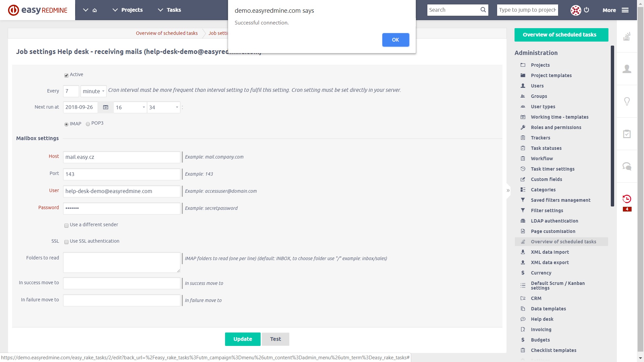
Task: Open the user avatar icon
Action: coord(576,10)
